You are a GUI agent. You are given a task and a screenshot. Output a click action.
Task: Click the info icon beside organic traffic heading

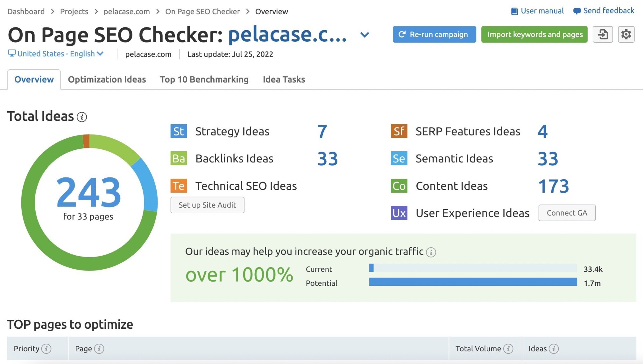coord(431,252)
